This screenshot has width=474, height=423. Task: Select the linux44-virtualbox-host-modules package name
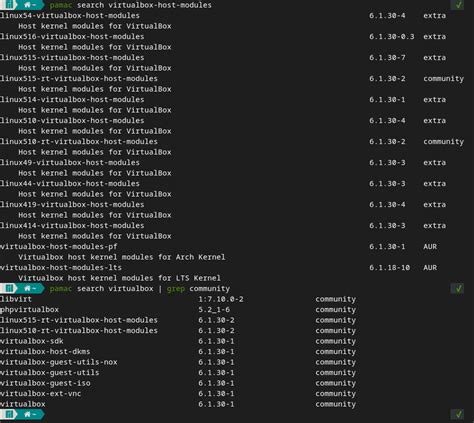point(70,184)
